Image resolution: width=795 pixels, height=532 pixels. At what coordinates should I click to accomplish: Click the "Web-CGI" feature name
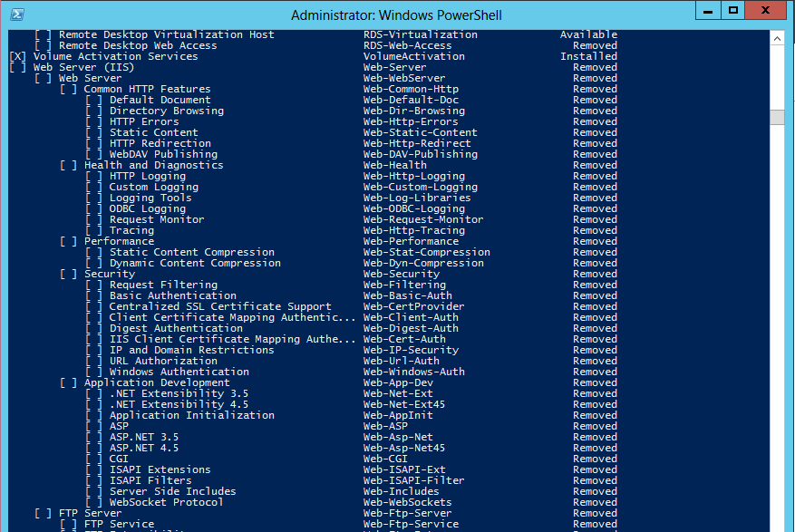(x=386, y=459)
